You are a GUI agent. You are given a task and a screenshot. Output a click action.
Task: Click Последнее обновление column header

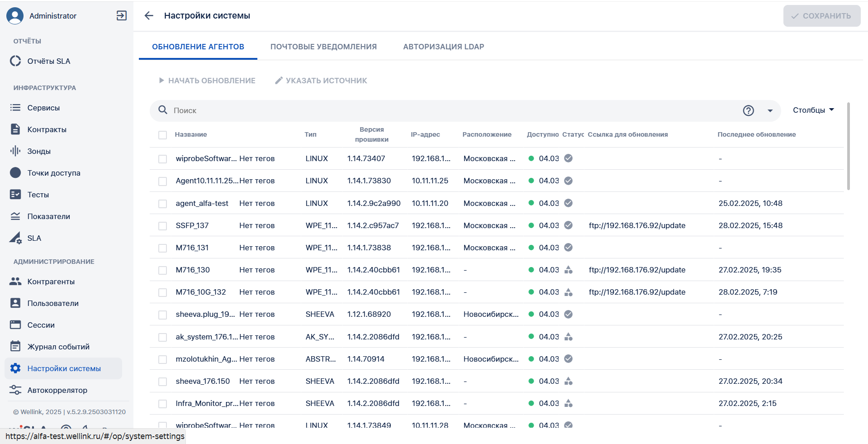(756, 134)
